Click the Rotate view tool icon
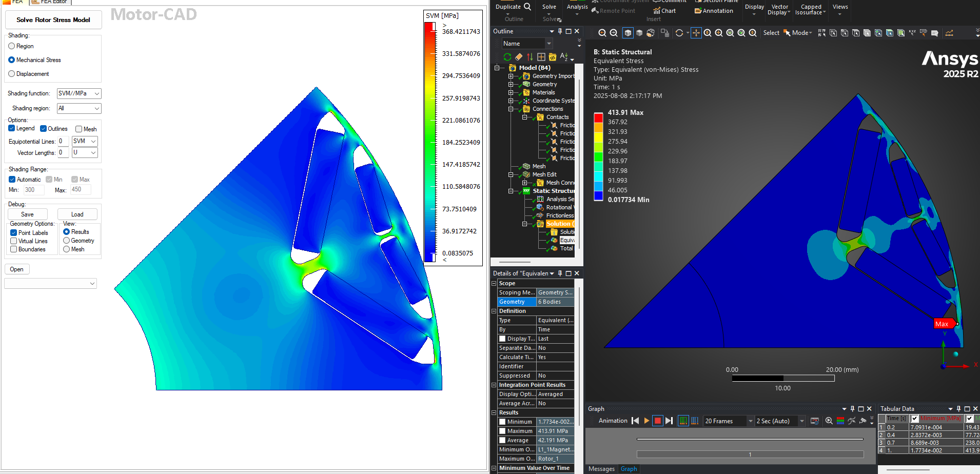The image size is (980, 474). (x=679, y=33)
